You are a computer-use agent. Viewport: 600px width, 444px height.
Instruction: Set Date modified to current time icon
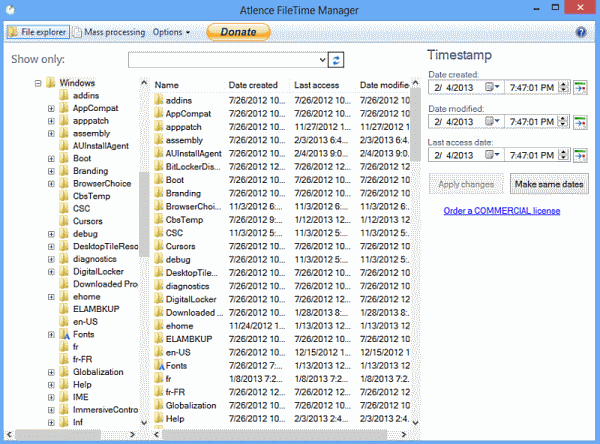580,122
